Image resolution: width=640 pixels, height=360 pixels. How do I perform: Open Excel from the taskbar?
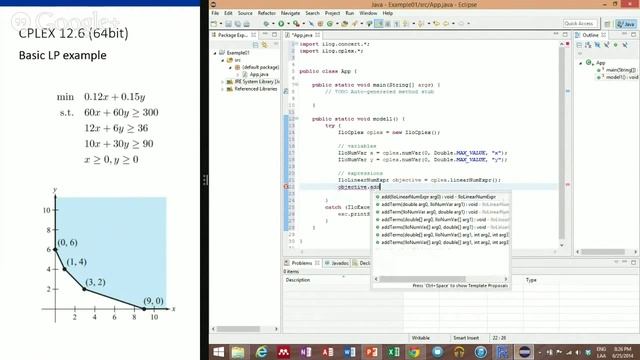tap(393, 352)
